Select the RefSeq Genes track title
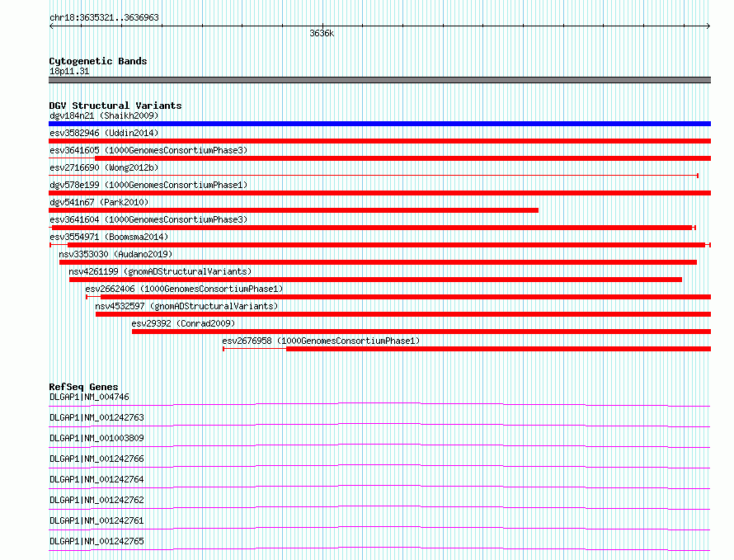The image size is (734, 560). [83, 387]
